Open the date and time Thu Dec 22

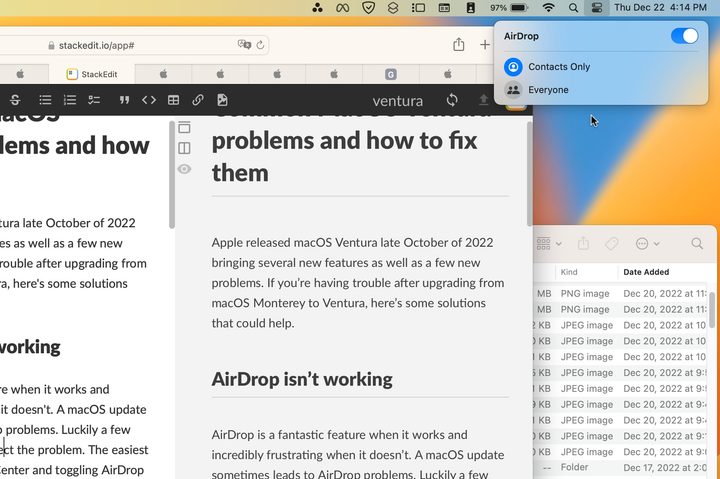[x=660, y=7]
